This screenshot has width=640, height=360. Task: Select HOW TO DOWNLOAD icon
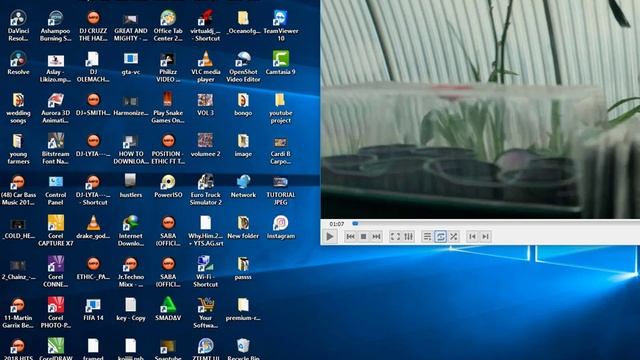click(131, 149)
